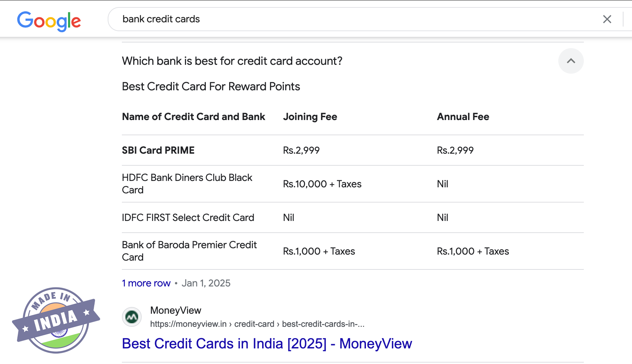632x364 pixels.
Task: Click the HDFC Bank Diners Club Black Card entry
Action: (x=187, y=184)
